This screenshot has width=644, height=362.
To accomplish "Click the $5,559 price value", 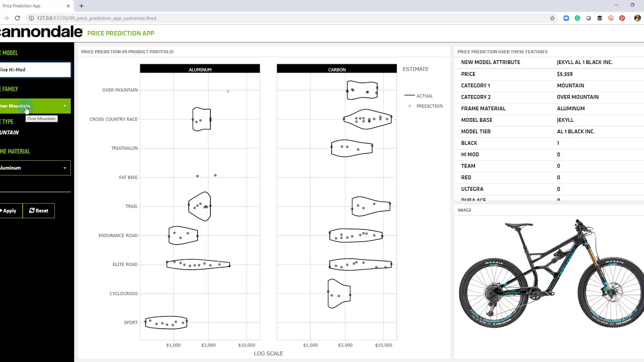I will click(x=565, y=74).
